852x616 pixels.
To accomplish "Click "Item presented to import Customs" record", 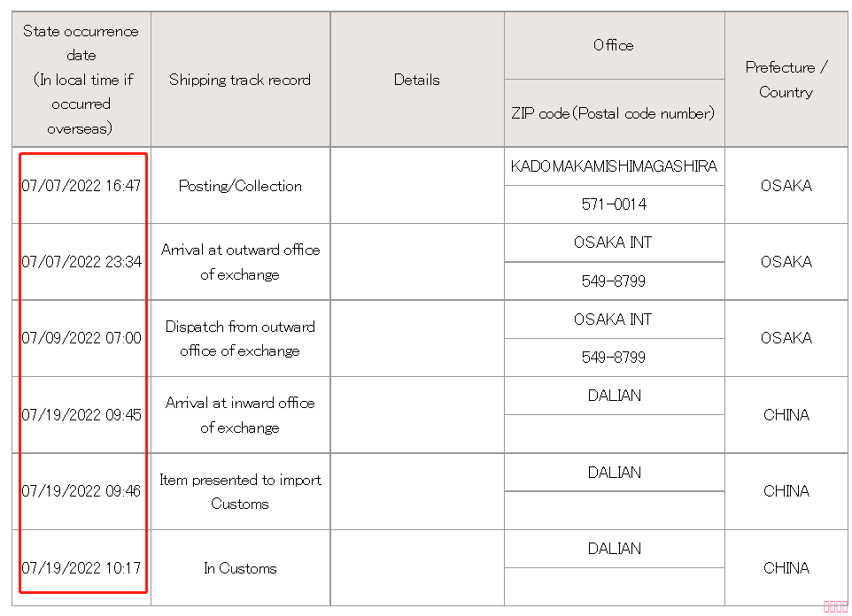I will point(240,491).
